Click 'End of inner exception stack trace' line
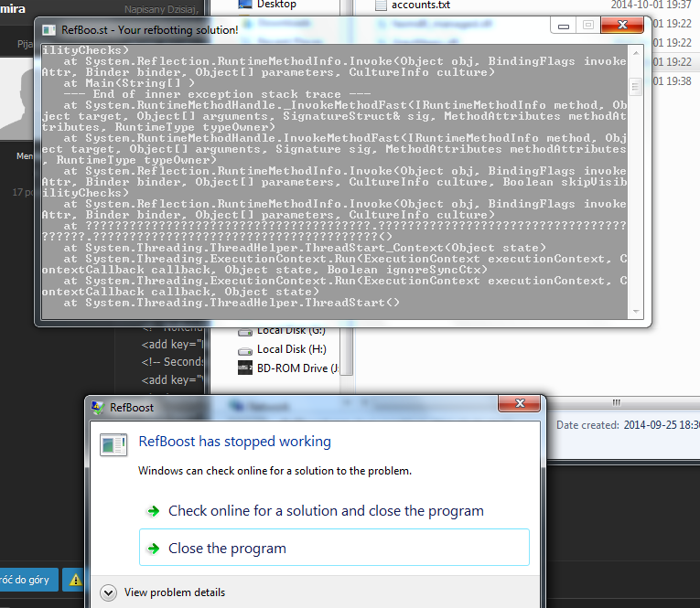 (x=217, y=94)
